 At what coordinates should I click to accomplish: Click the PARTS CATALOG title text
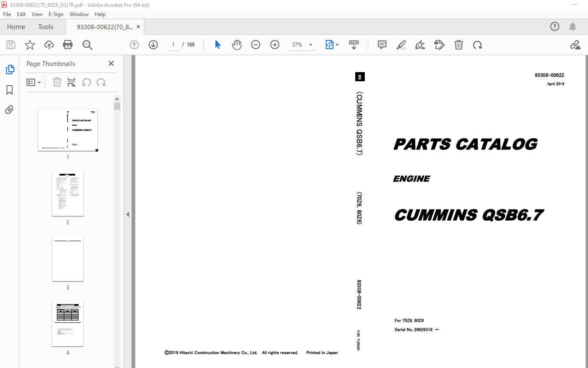466,144
